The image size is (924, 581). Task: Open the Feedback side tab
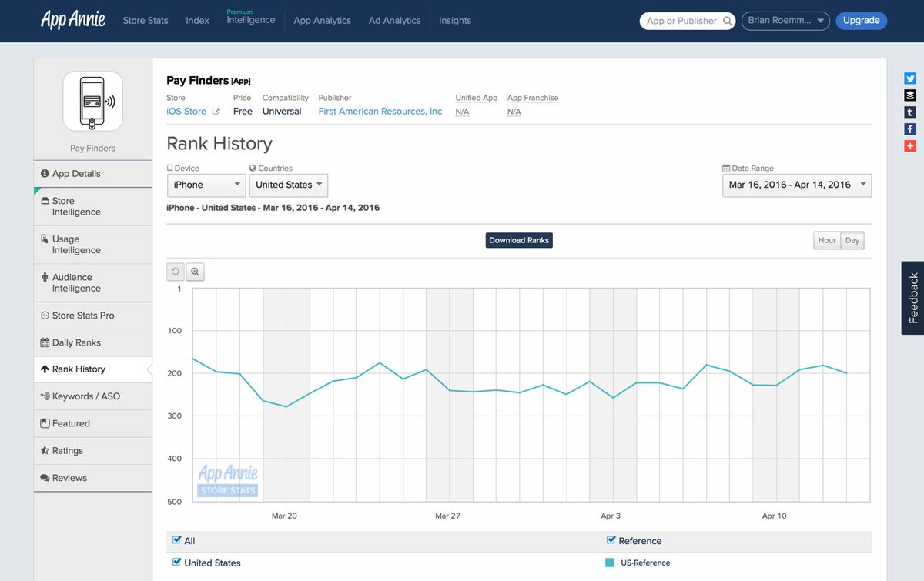(913, 298)
